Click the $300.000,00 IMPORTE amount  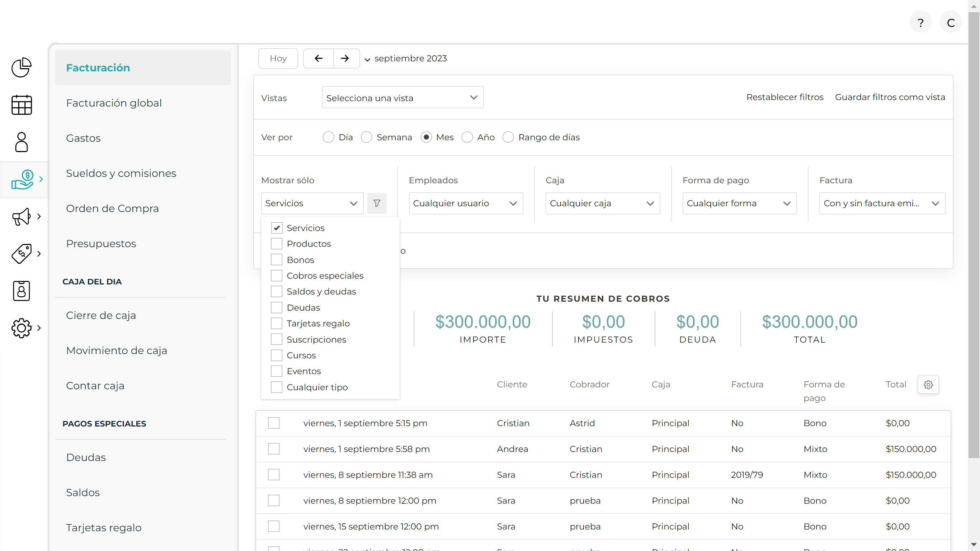point(483,322)
